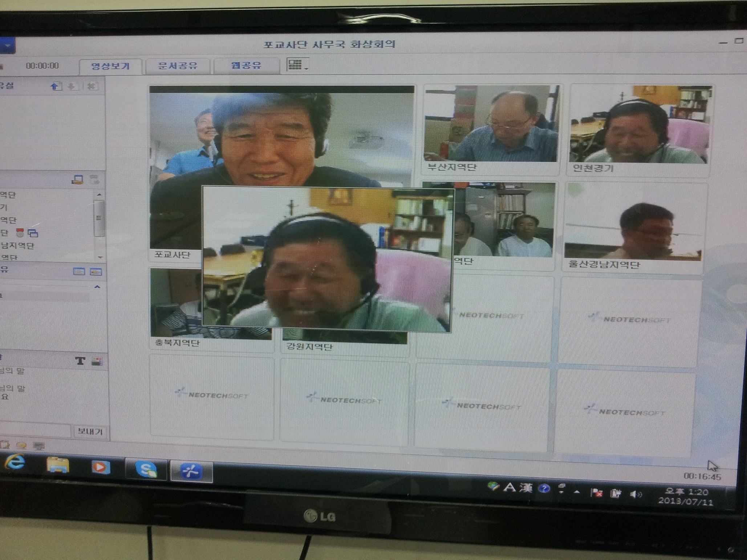Open Skype from the taskbar
The width and height of the screenshot is (747, 560).
point(146,469)
